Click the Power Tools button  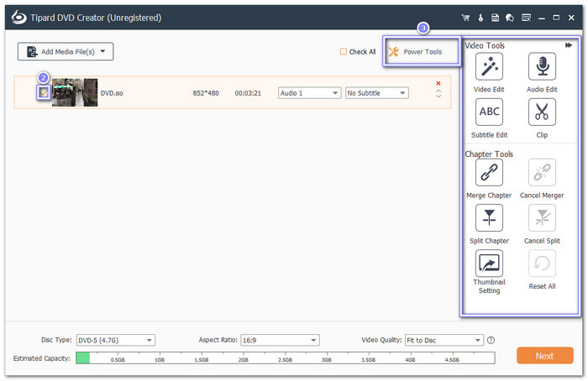[x=422, y=52]
